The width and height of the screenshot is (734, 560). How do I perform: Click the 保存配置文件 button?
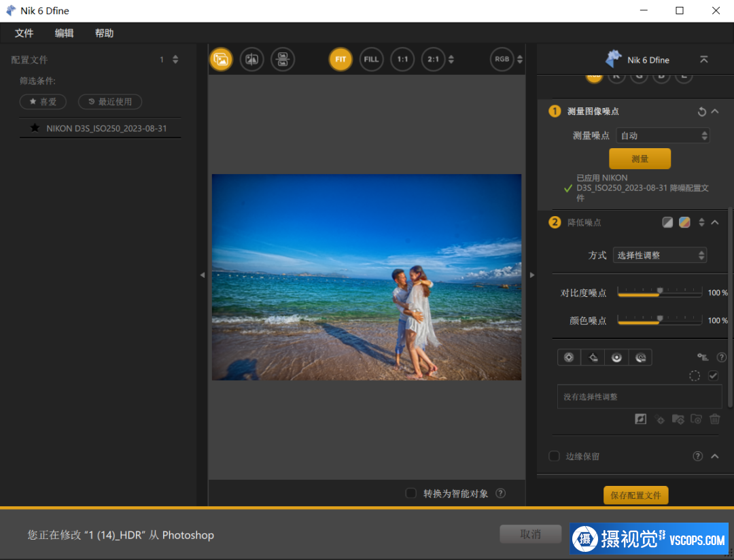click(635, 495)
